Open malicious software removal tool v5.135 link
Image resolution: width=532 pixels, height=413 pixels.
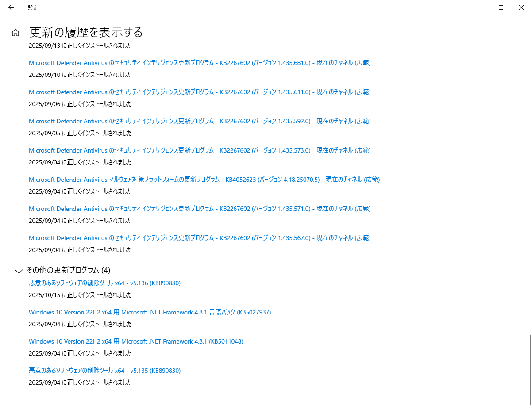(104, 371)
